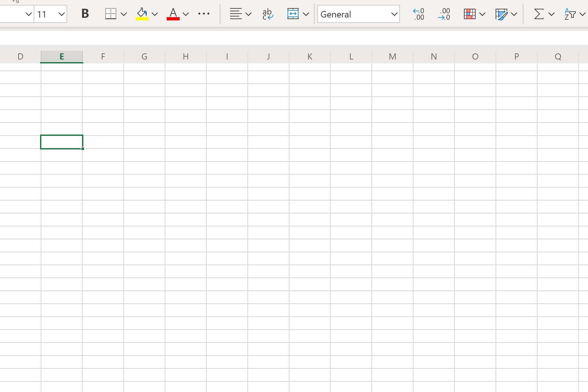Apply red font color
The height and width of the screenshot is (392, 588).
click(x=173, y=14)
